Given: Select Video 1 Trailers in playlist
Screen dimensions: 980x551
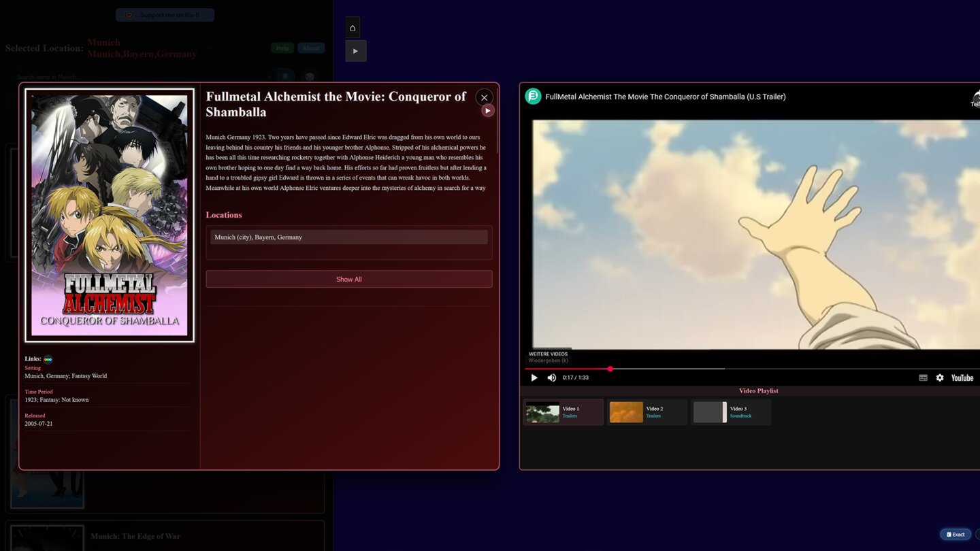Looking at the screenshot, I should 563,412.
